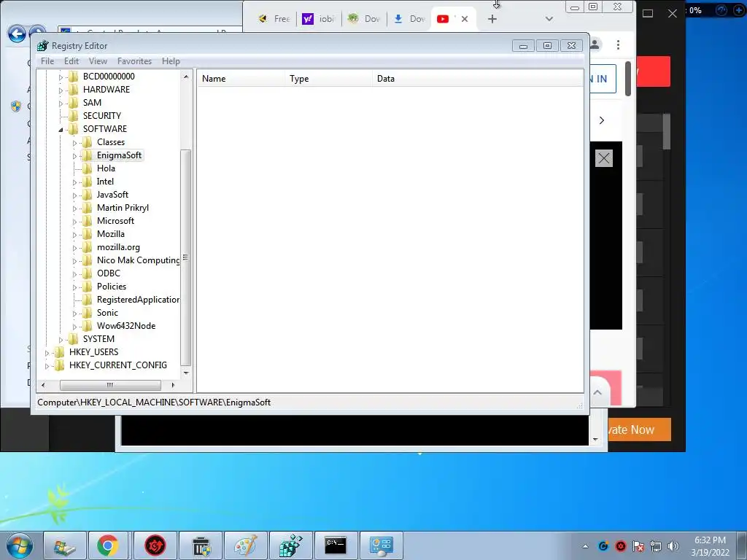Click the Data column header

(478, 79)
